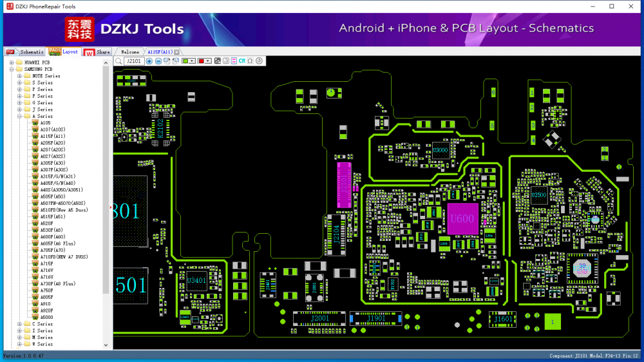This screenshot has width=644, height=362.
Task: Click the omega resistance toolbar icon
Action: [250, 61]
